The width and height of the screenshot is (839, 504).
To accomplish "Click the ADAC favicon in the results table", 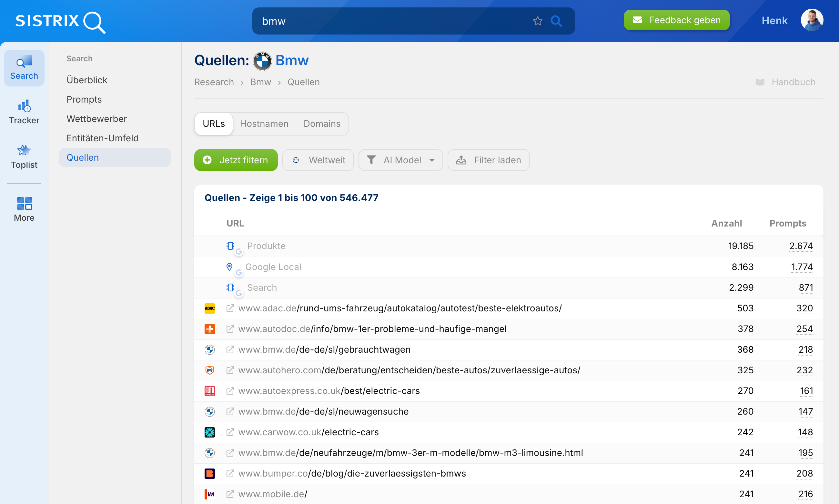I will 209,308.
